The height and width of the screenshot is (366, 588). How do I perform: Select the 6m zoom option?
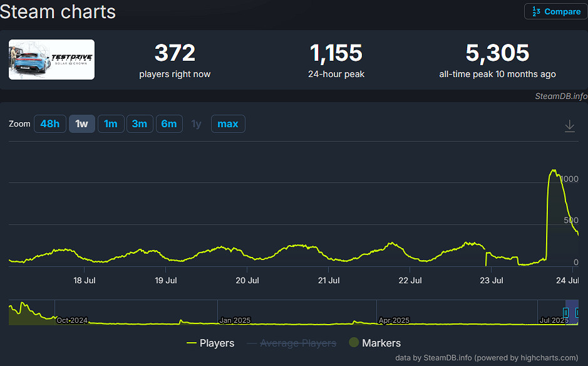click(x=169, y=123)
